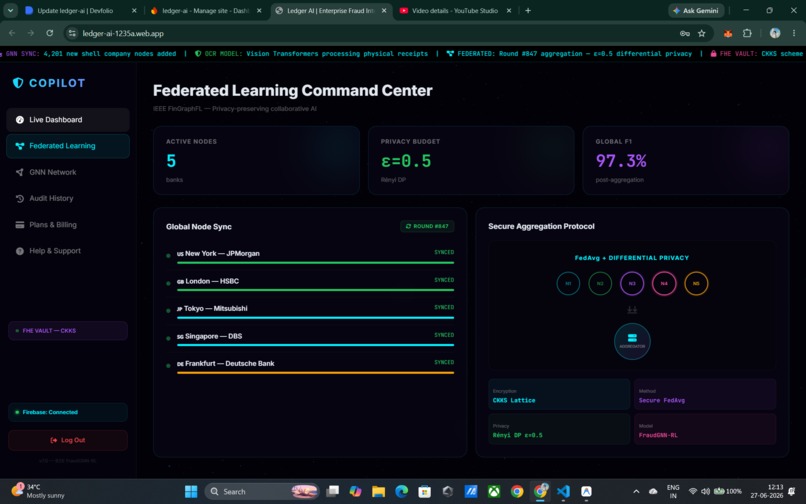The image size is (806, 504).
Task: Select the orange N5 node circle
Action: (x=696, y=283)
